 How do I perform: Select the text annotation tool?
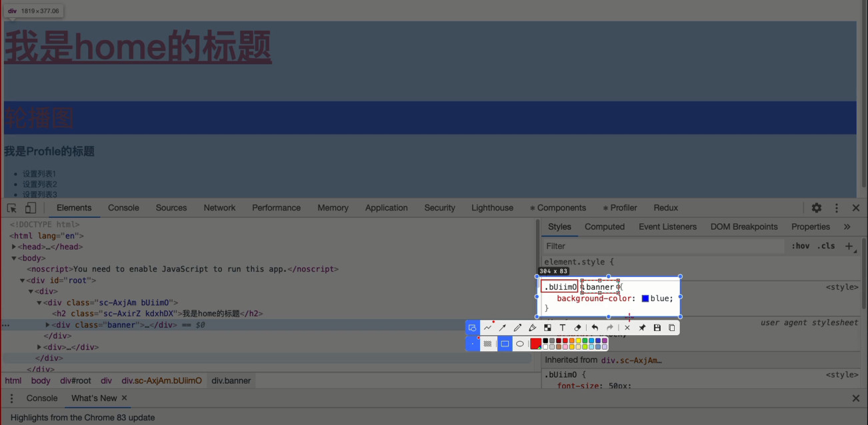click(562, 328)
